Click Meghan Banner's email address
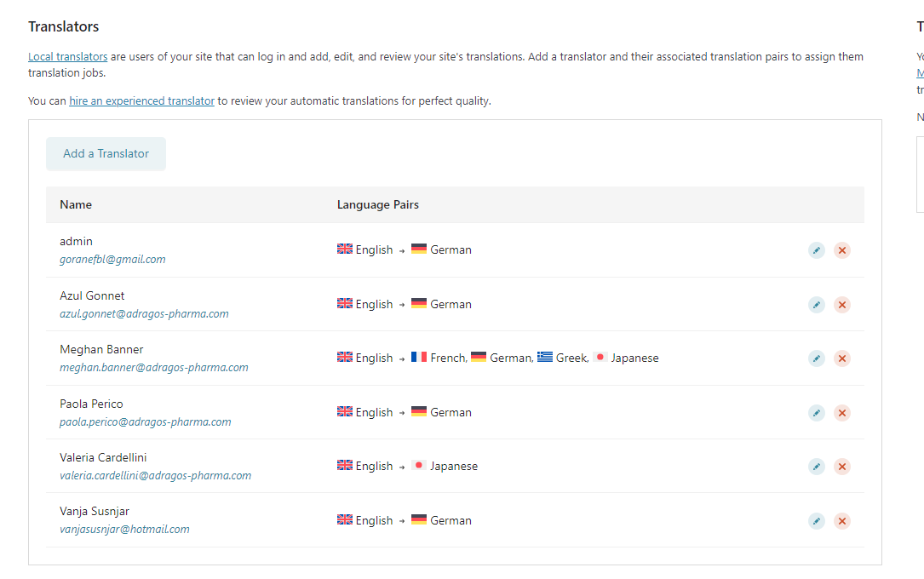The image size is (924, 579). (153, 368)
